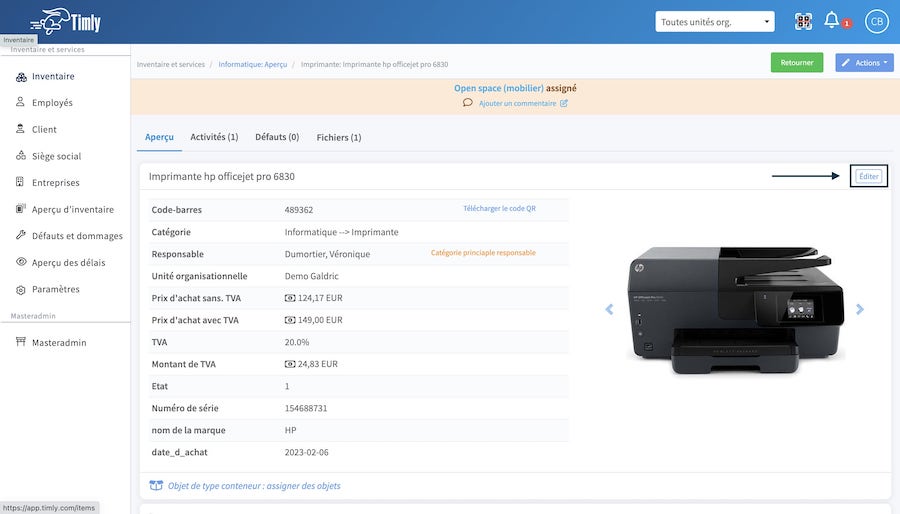
Task: Click the edit icon after Ajouter un commentaire
Action: [x=564, y=103]
